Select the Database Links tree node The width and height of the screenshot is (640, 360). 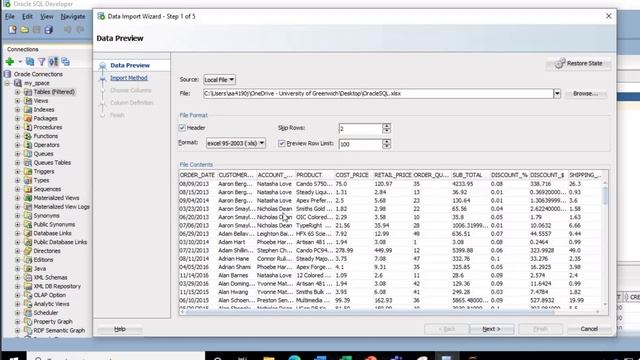point(52,233)
